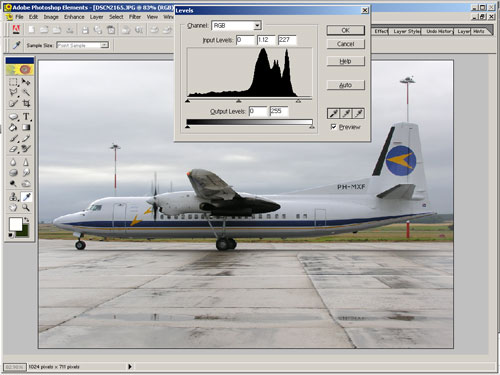Open the Sample Size dropdown

83,45
